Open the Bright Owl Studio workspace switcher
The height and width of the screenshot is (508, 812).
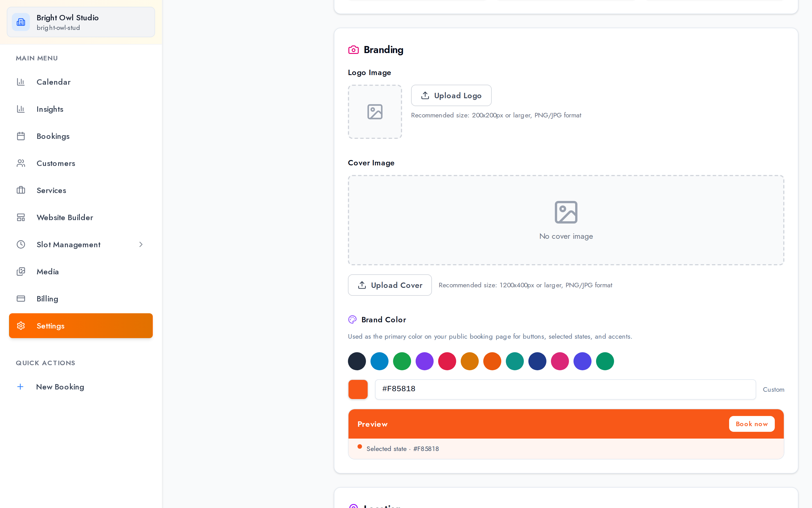pos(81,22)
